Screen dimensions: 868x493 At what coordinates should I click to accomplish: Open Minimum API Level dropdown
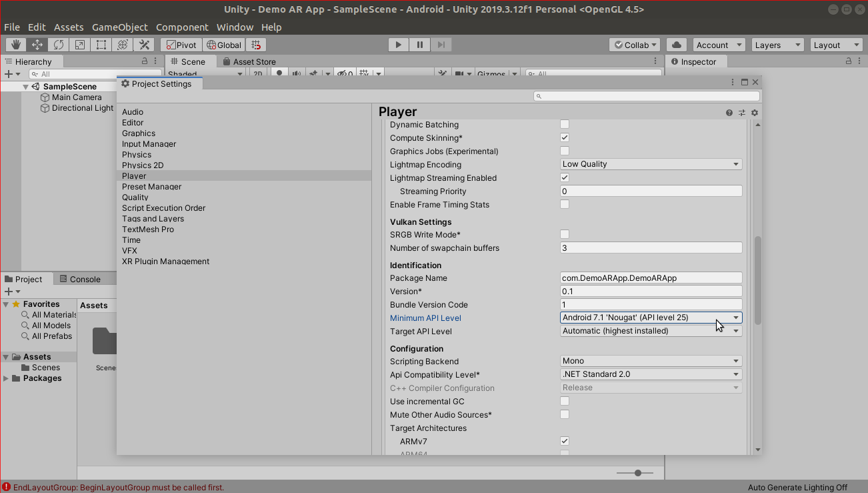[x=651, y=318]
